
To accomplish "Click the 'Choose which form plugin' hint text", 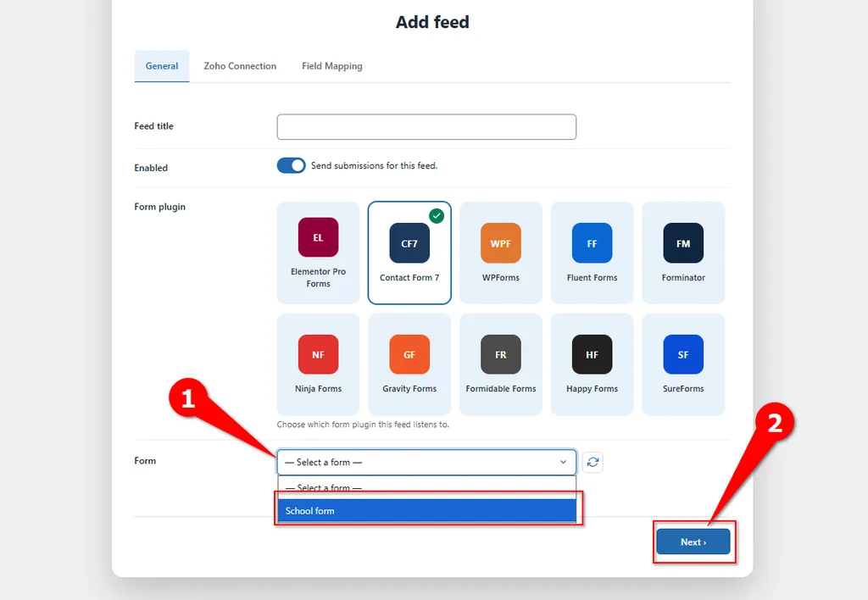I will click(363, 425).
